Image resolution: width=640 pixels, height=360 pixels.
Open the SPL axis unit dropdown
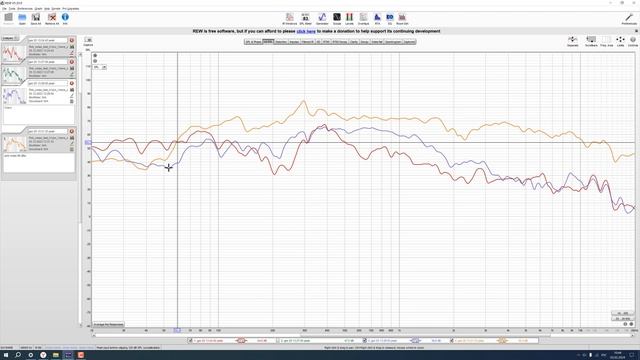pyautogui.click(x=100, y=67)
